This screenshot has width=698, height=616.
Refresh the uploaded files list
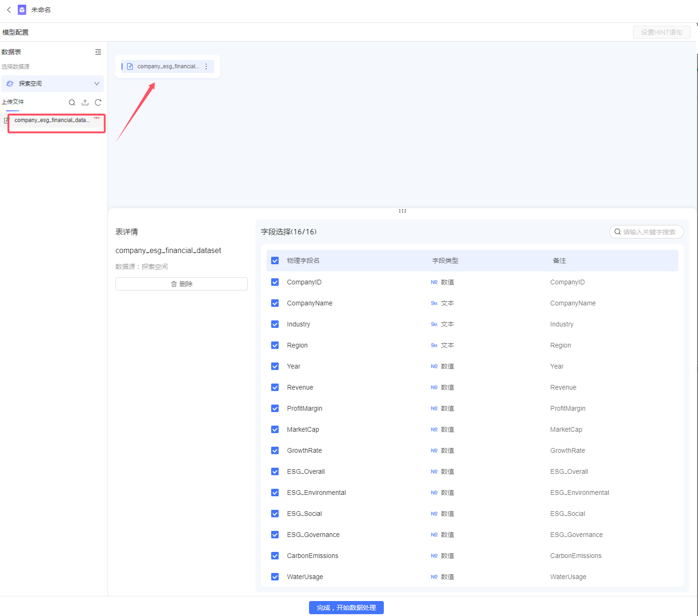[98, 102]
